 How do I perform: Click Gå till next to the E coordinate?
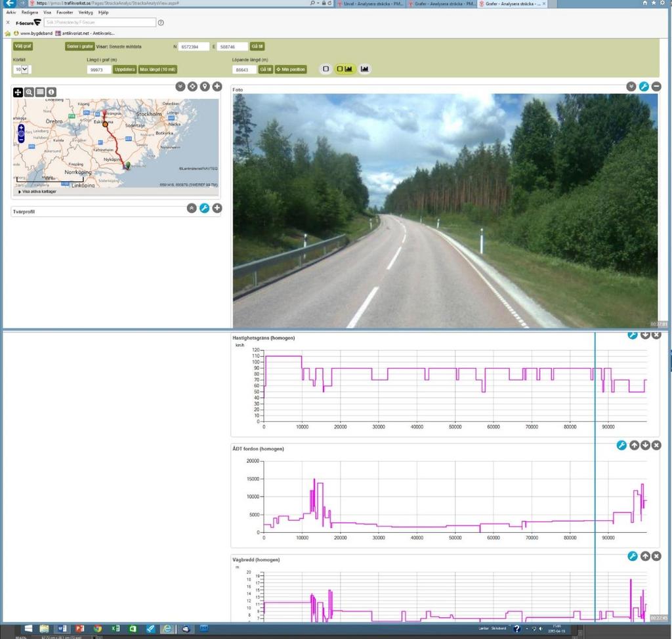click(x=257, y=47)
